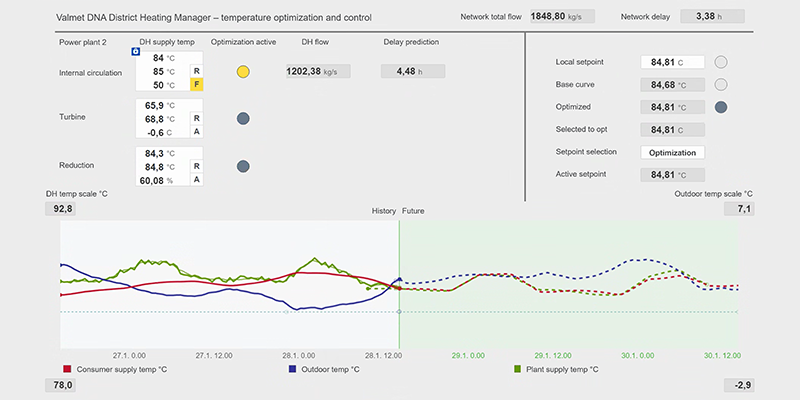Select the Base curve radio button

tap(721, 85)
